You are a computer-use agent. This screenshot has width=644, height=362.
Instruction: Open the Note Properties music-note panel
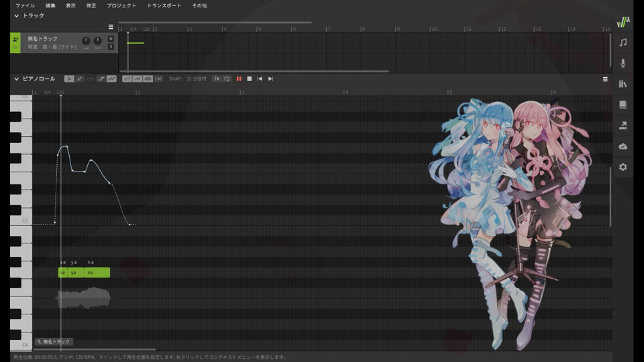(x=623, y=42)
